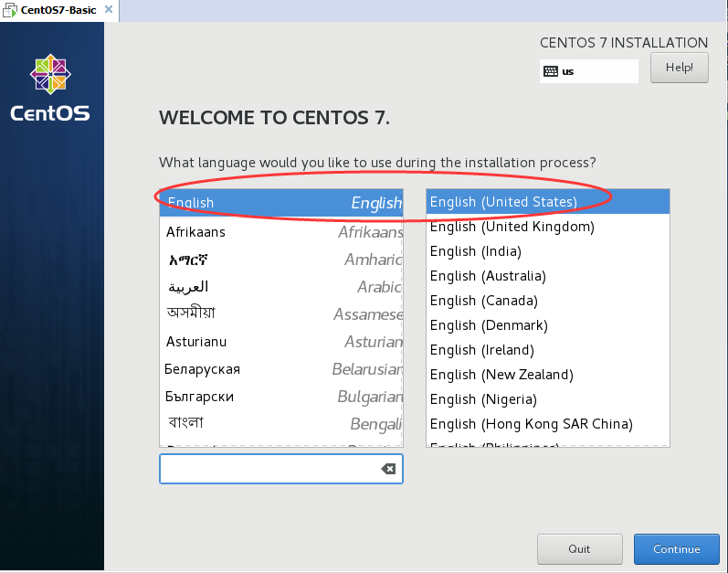
Task: Select Asturianu in the language list
Action: tap(281, 341)
